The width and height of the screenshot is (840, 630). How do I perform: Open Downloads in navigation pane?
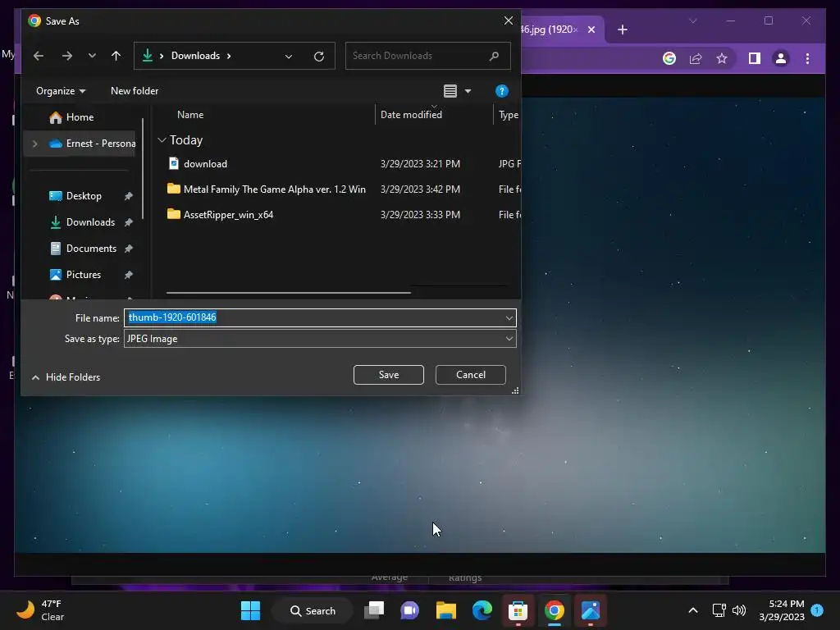pos(90,222)
